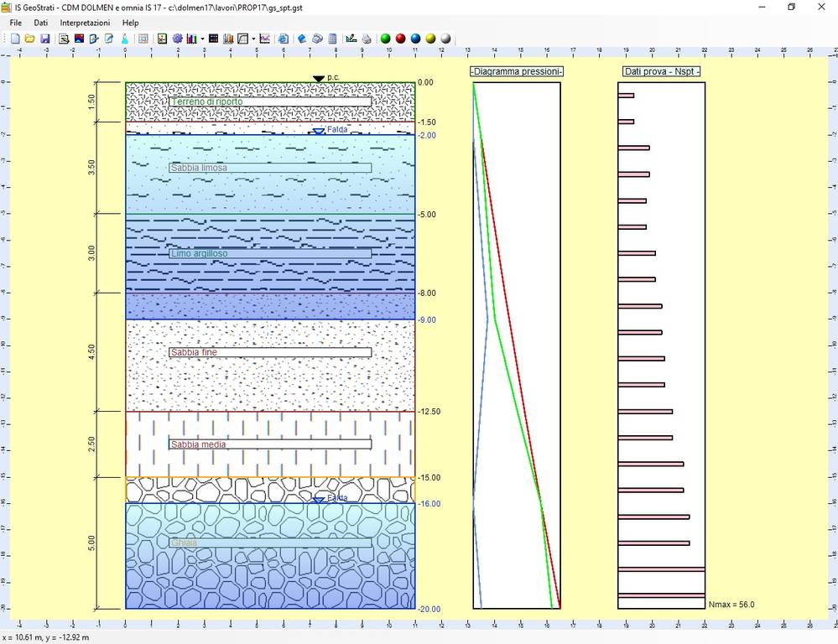
Task: Click the red sphere color button
Action: tap(400, 39)
